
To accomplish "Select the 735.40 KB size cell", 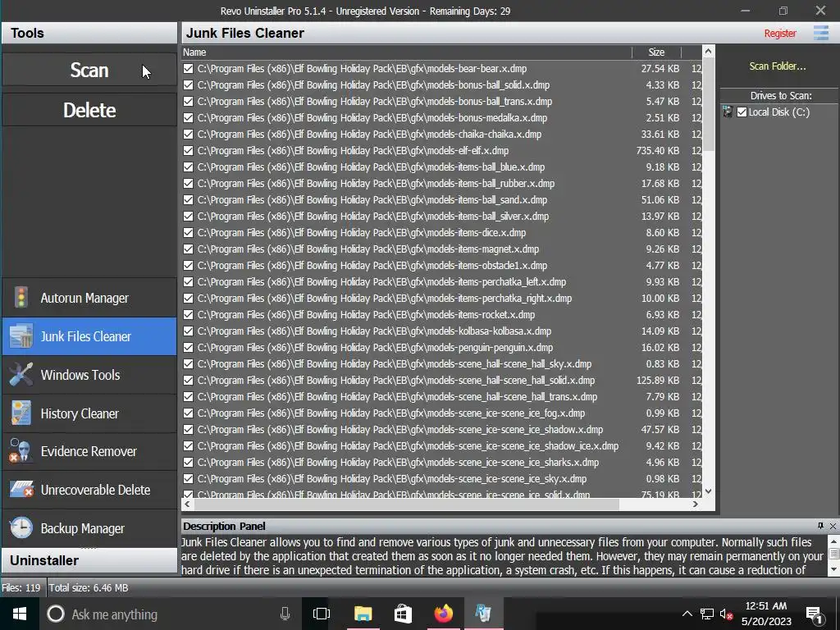I will 657,151.
